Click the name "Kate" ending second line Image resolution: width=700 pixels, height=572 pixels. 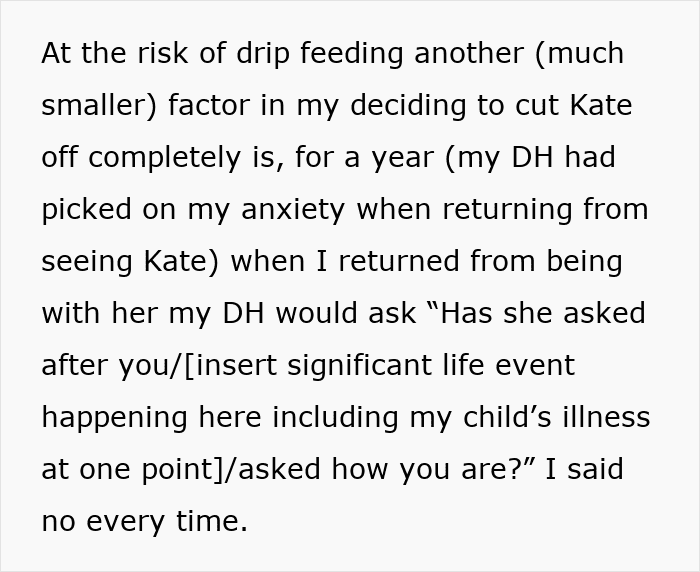[601, 105]
